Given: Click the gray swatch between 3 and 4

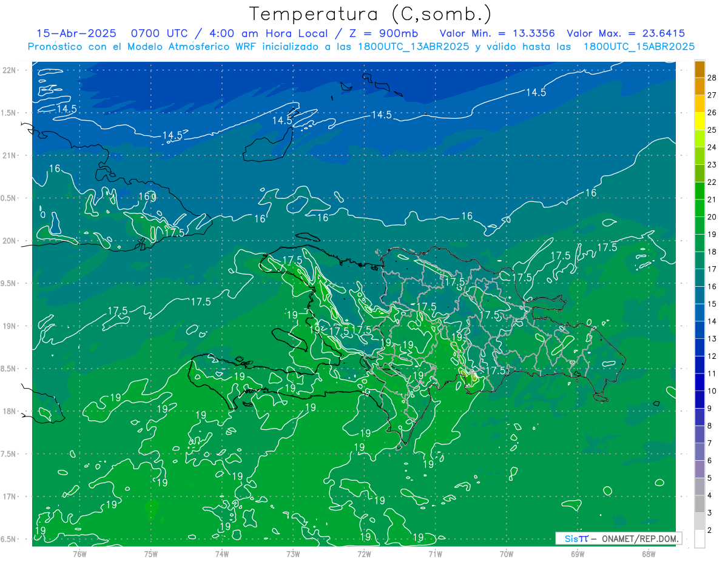Looking at the screenshot, I should pyautogui.click(x=699, y=504).
